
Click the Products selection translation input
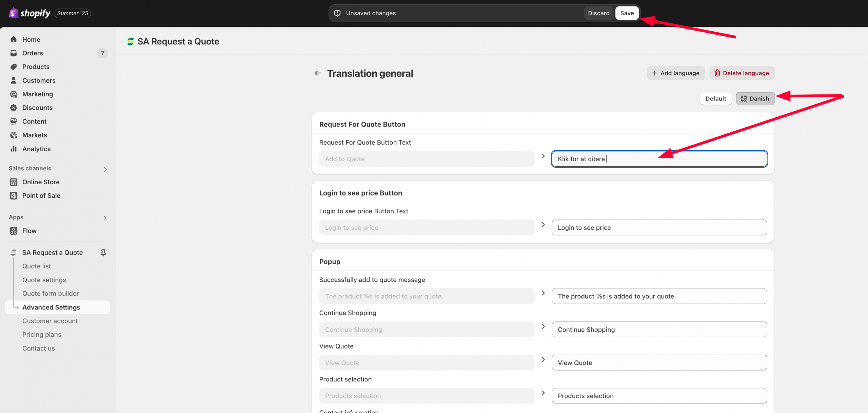659,396
